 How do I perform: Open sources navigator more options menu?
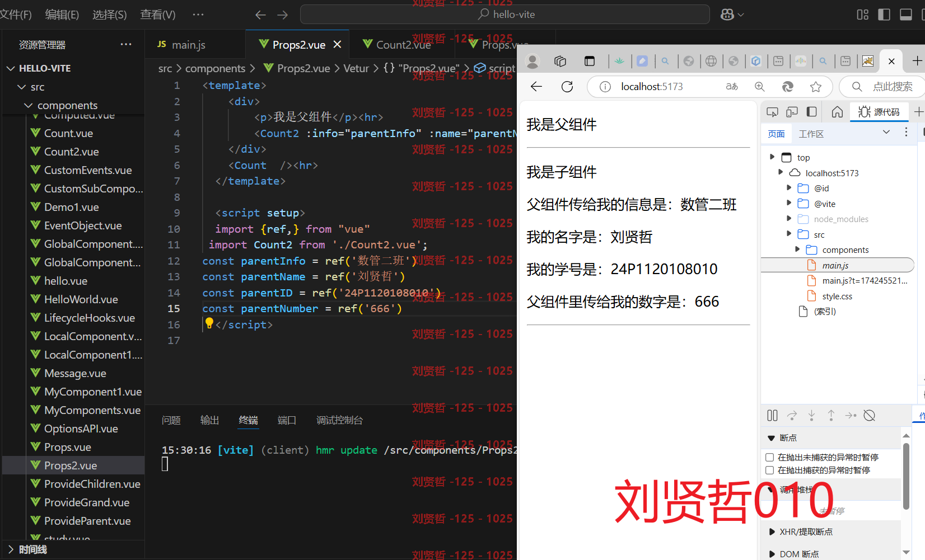pos(906,132)
